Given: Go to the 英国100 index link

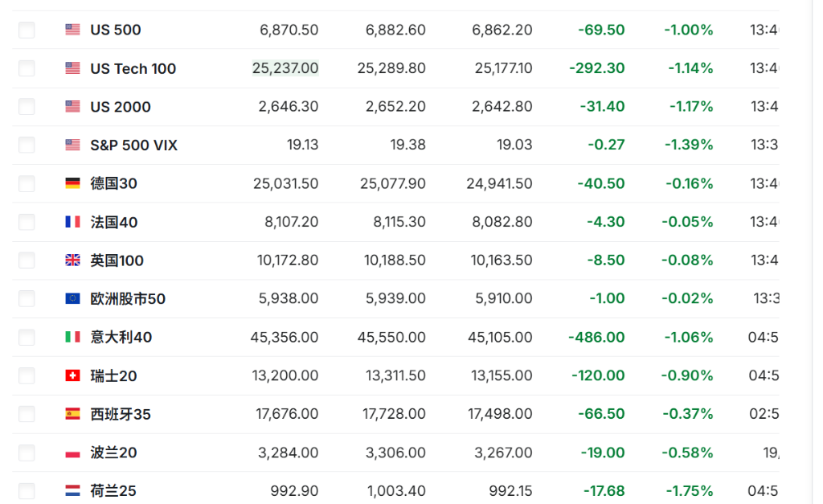Looking at the screenshot, I should click(117, 260).
